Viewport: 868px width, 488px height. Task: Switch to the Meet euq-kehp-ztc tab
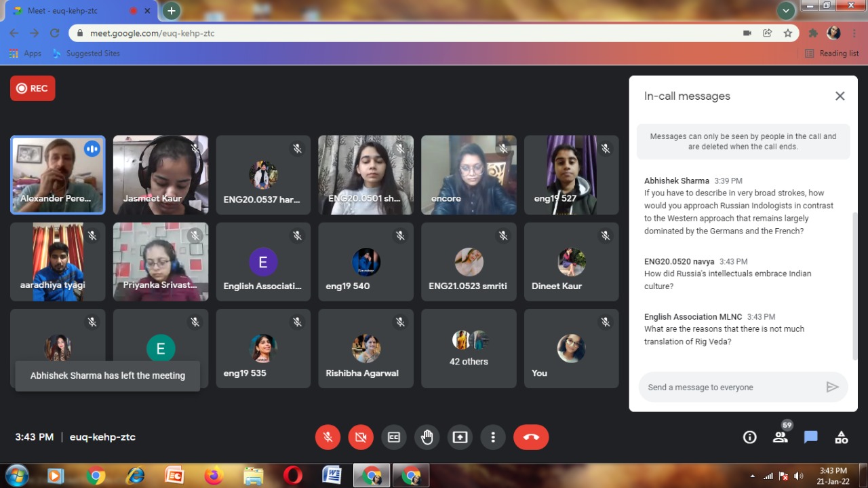[x=75, y=11]
